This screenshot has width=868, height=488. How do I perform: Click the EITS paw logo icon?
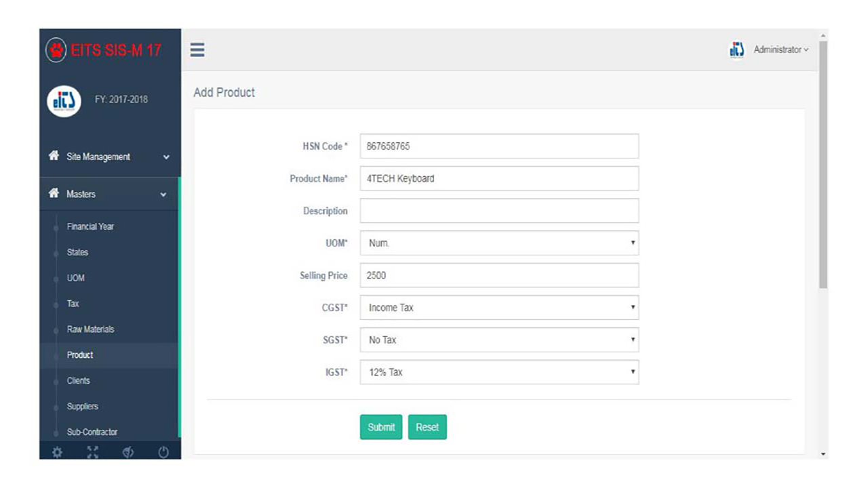(x=56, y=50)
